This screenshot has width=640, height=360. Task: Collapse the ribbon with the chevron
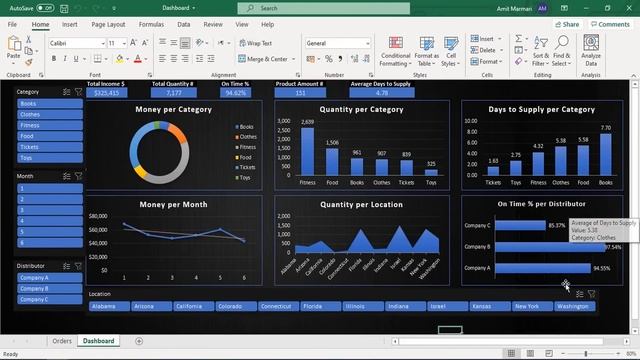633,76
